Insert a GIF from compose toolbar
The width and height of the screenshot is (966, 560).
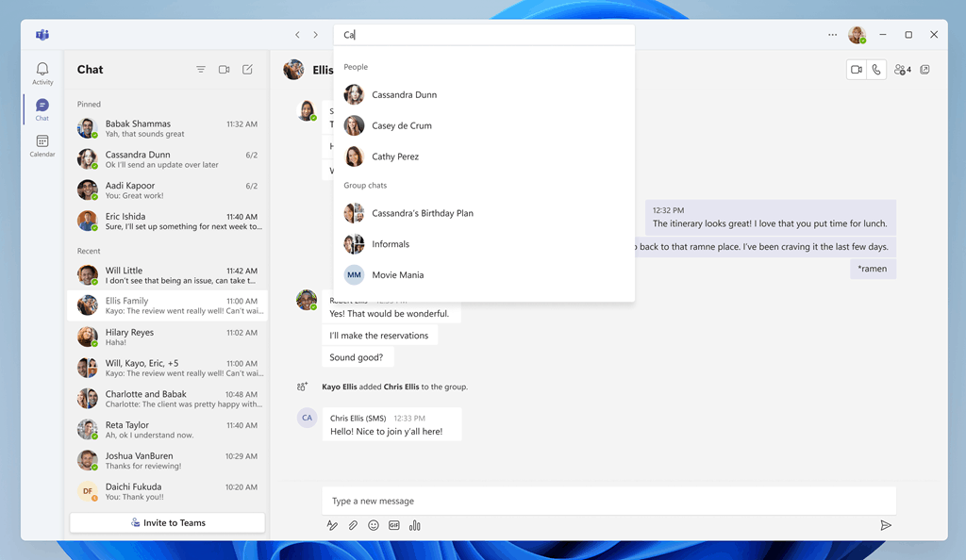click(x=394, y=525)
